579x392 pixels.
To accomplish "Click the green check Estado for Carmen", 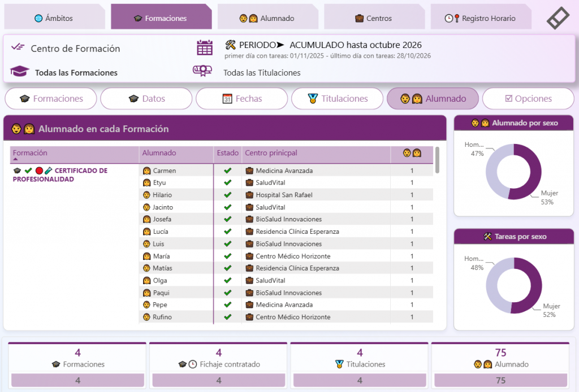I will pos(228,171).
